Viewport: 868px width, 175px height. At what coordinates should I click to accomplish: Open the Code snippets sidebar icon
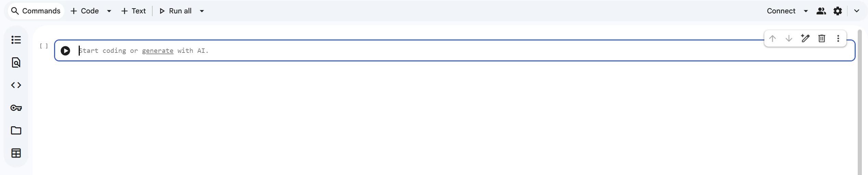[16, 85]
